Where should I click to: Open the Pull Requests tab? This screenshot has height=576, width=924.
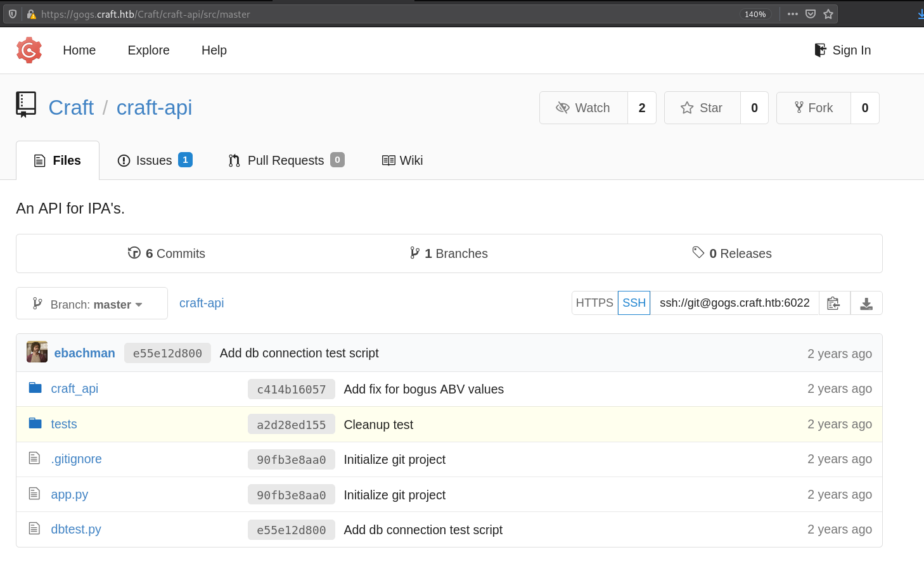pos(285,160)
